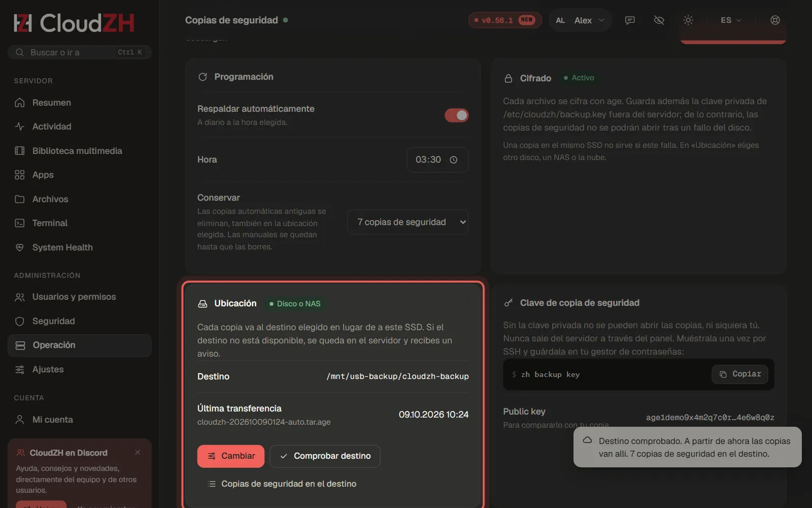Select destination path /mnt/usb-backup/cloudzh-backup
812x508 pixels.
pos(397,376)
